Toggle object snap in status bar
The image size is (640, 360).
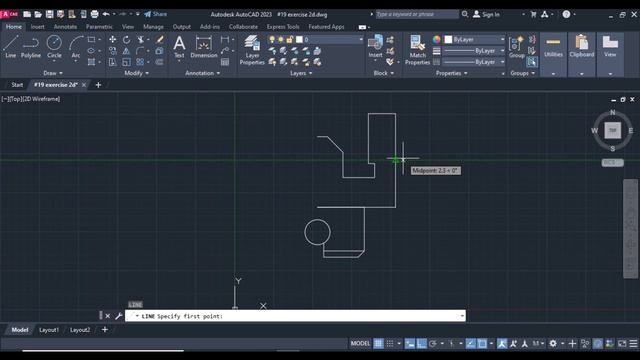coord(482,344)
